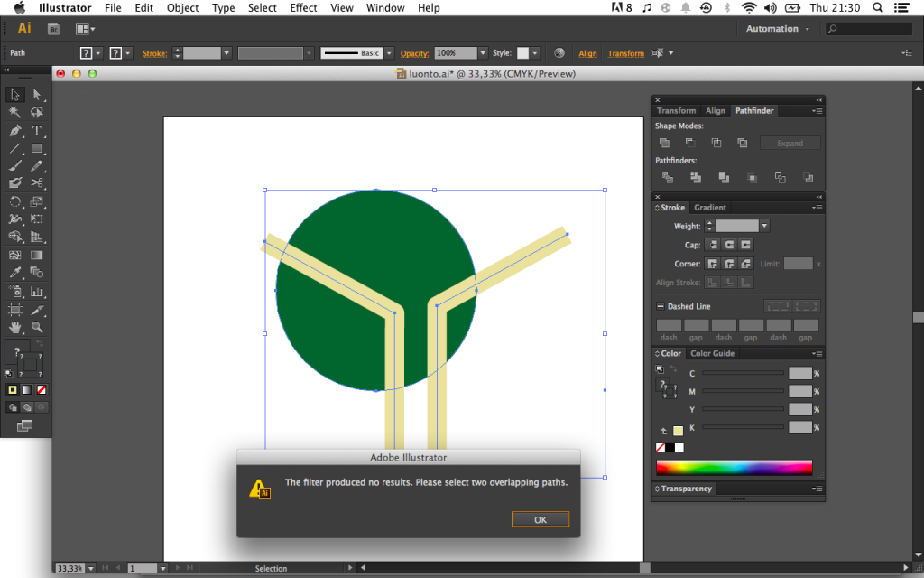Open the Opacity dropdown arrow

483,53
